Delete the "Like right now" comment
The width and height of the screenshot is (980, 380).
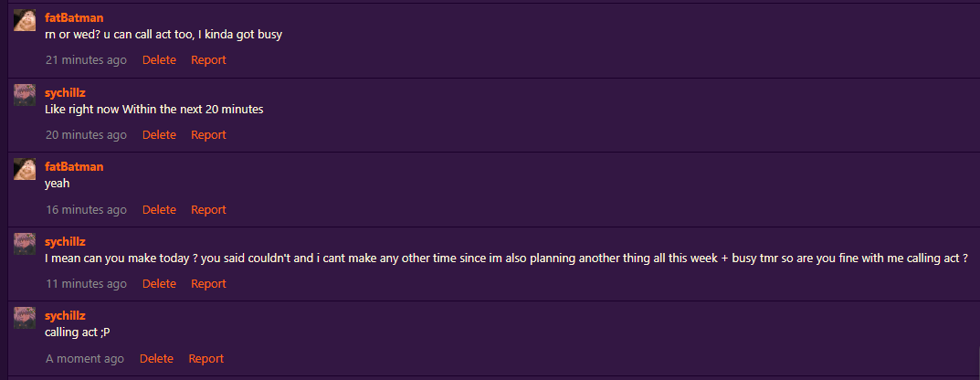click(x=159, y=135)
